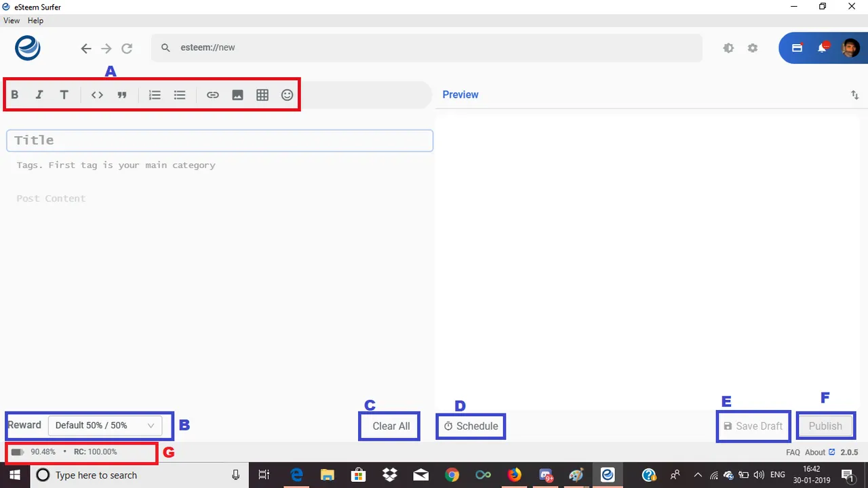Click the Schedule button
The width and height of the screenshot is (868, 488).
(471, 426)
